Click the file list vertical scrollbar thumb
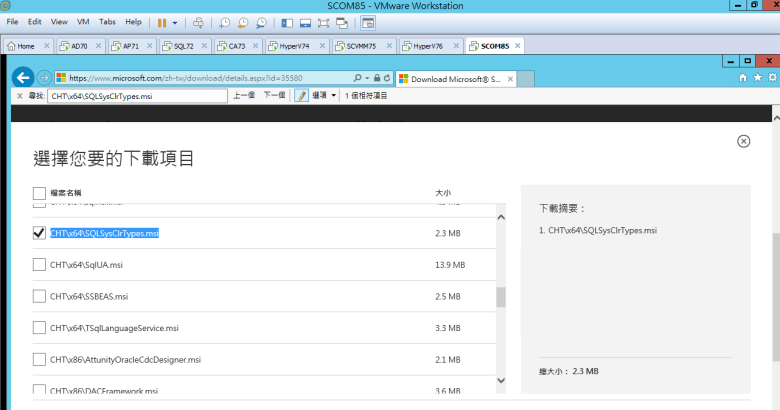Screen dimensions: 780x410 point(501,297)
